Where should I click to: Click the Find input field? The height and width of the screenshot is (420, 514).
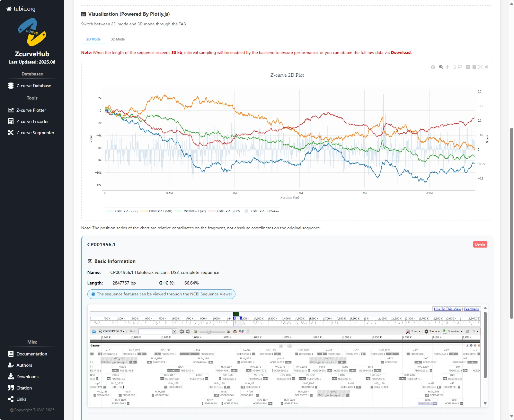point(156,331)
